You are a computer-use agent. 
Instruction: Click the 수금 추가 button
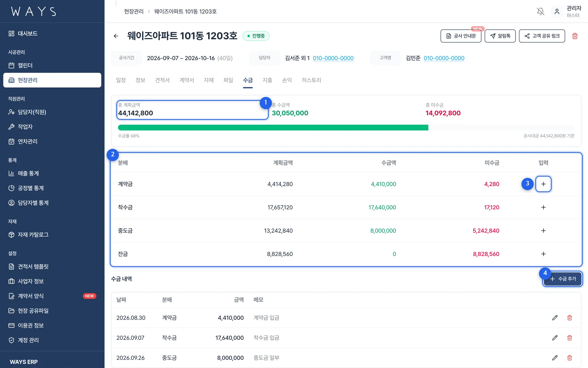(563, 279)
